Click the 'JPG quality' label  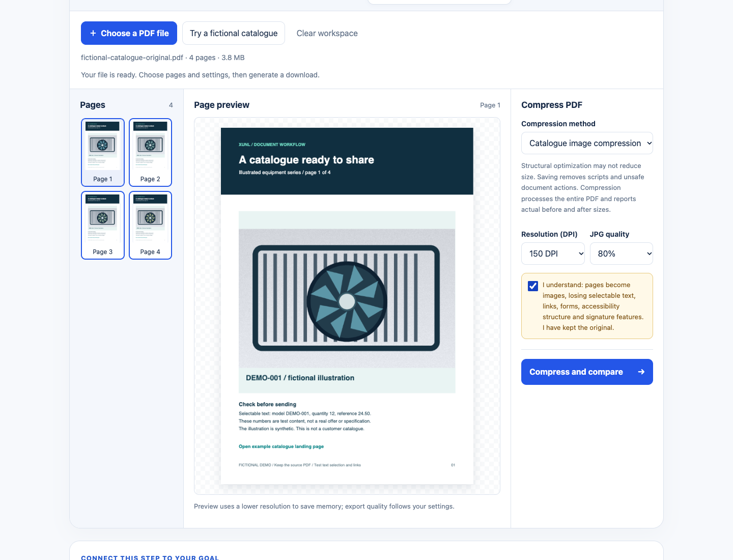609,234
